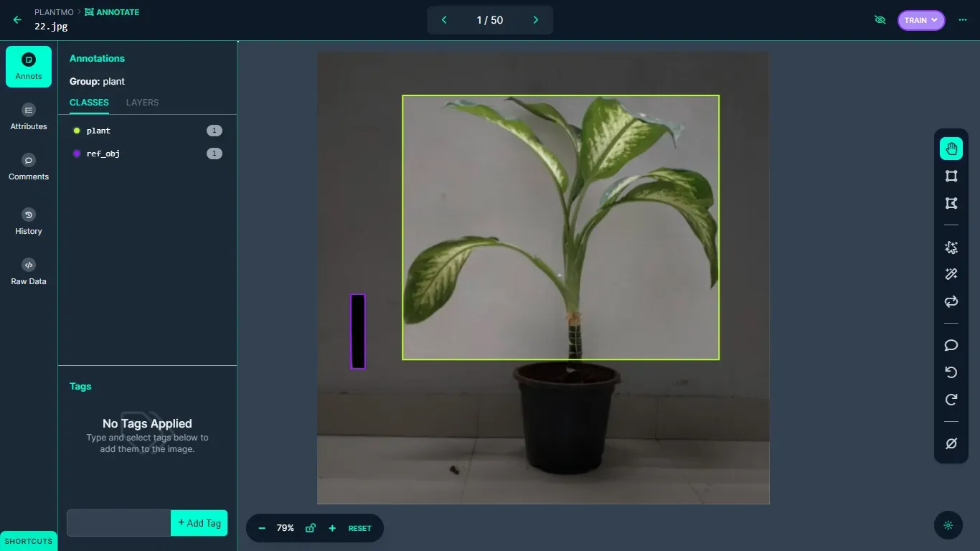This screenshot has width=980, height=551.
Task: Switch to the LAYERS tab
Action: click(x=141, y=103)
